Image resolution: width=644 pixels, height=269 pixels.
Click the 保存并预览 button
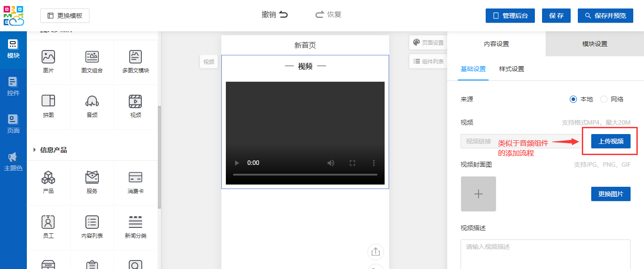[x=608, y=16]
